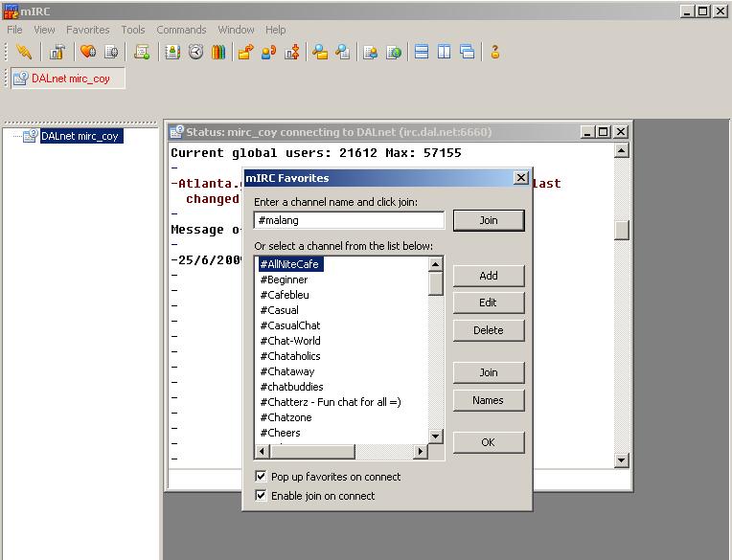732x560 pixels.
Task: Click channel list horizontal scroll thumb
Action: coord(312,452)
